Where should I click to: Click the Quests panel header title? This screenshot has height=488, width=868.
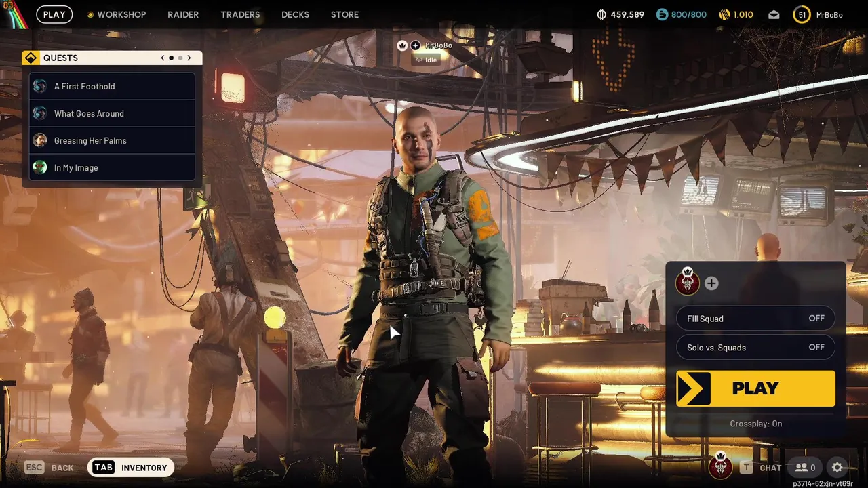tap(60, 58)
